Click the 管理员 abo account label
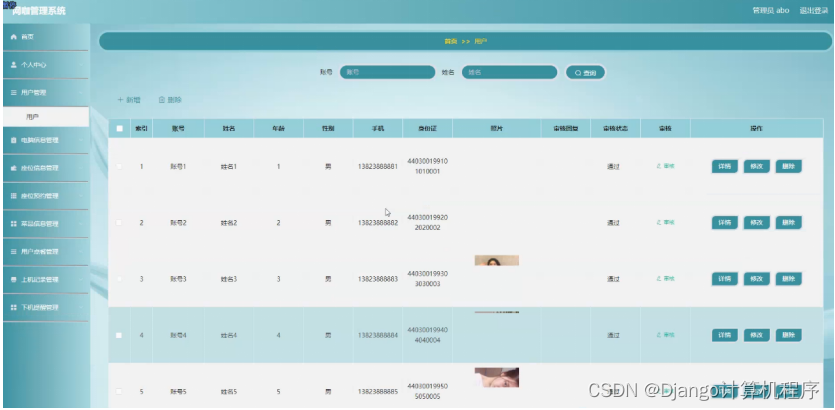 (771, 11)
